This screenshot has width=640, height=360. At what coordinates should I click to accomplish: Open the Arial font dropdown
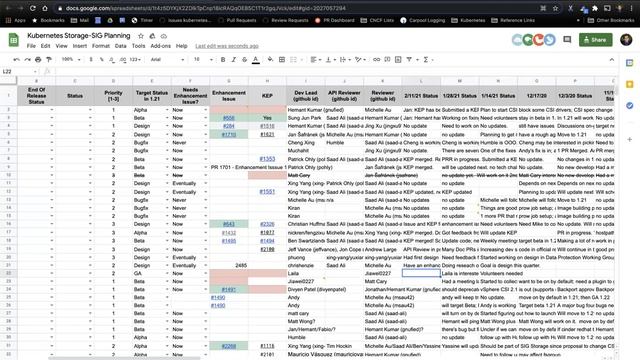[167, 60]
